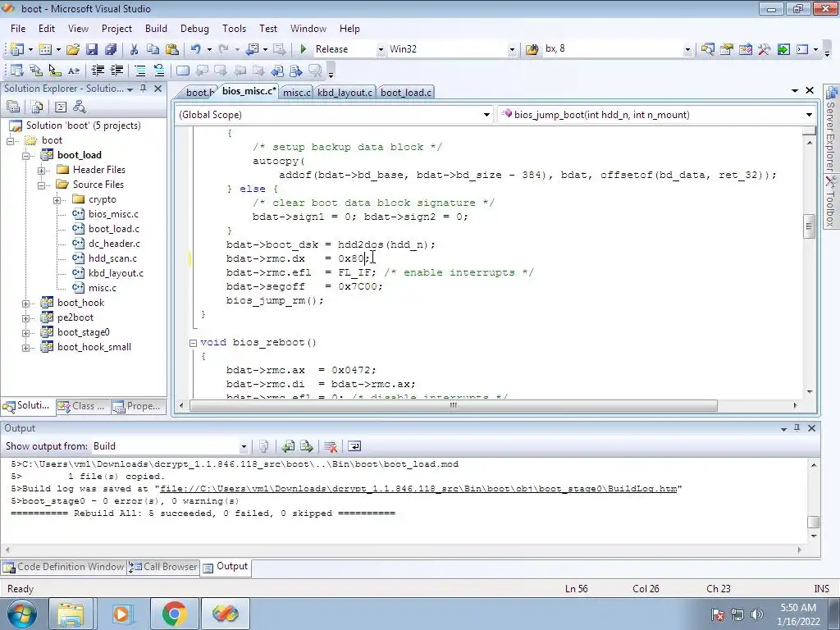Click the editor horizontal scrollbar thumb
The height and width of the screenshot is (630, 840).
pyautogui.click(x=453, y=405)
